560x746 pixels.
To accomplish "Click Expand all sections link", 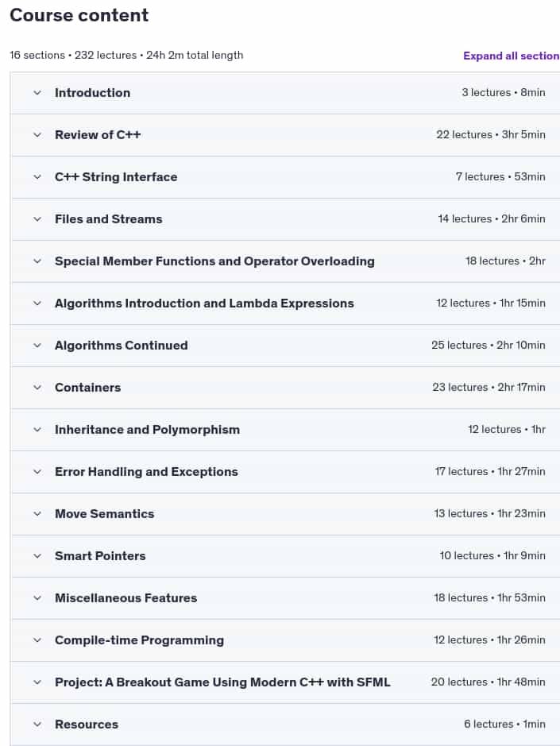I will tap(511, 56).
